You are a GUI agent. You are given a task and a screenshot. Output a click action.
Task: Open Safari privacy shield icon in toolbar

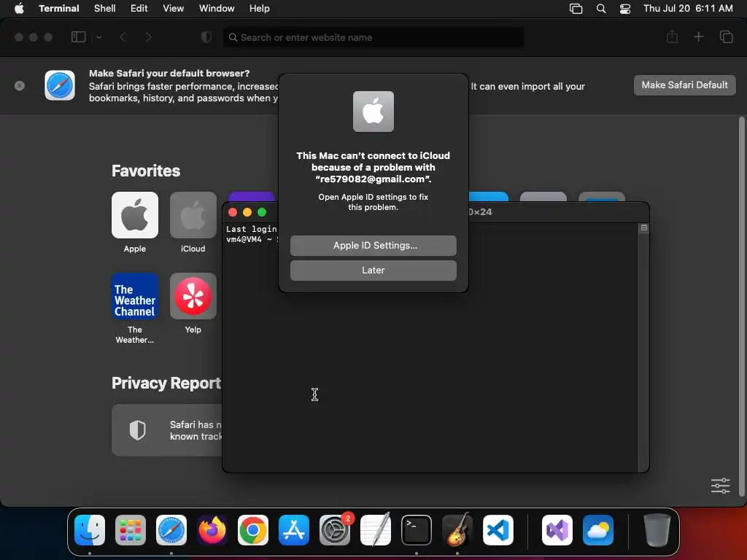pyautogui.click(x=206, y=37)
